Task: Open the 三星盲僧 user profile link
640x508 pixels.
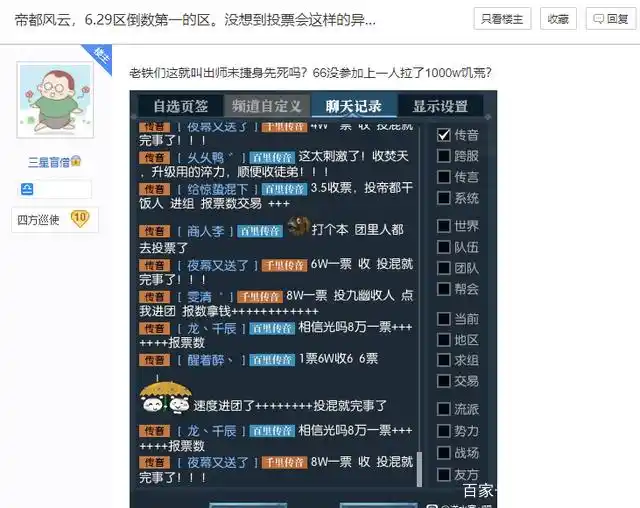Action: tap(49, 162)
